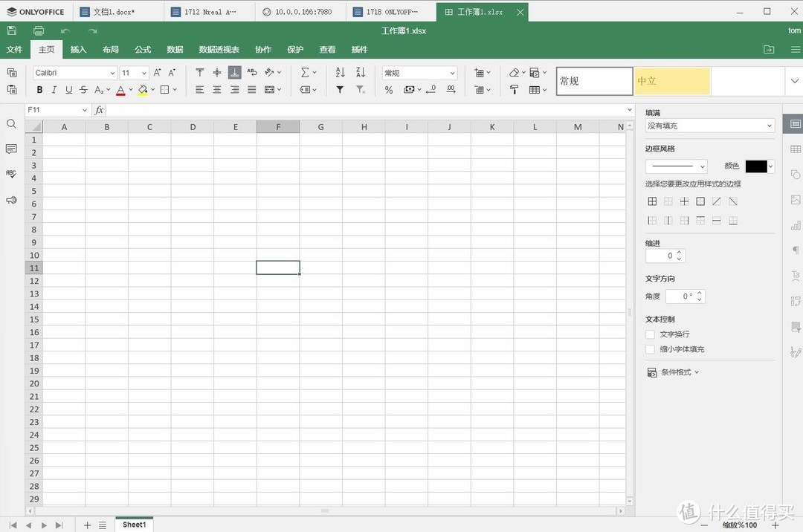Open file location icon in header

[x=769, y=50]
